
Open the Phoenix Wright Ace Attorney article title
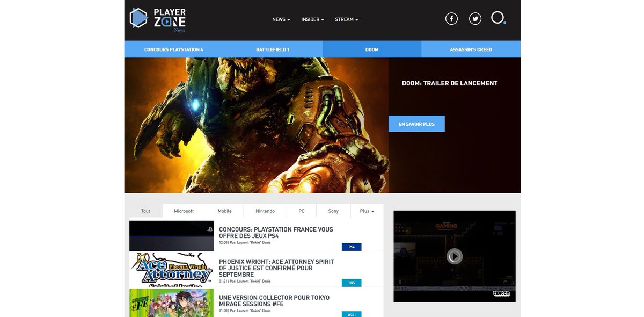(276, 268)
